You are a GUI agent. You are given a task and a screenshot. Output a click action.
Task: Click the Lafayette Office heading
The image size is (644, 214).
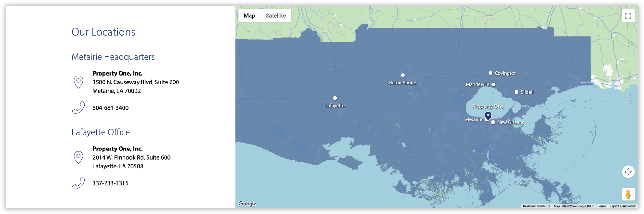(101, 132)
